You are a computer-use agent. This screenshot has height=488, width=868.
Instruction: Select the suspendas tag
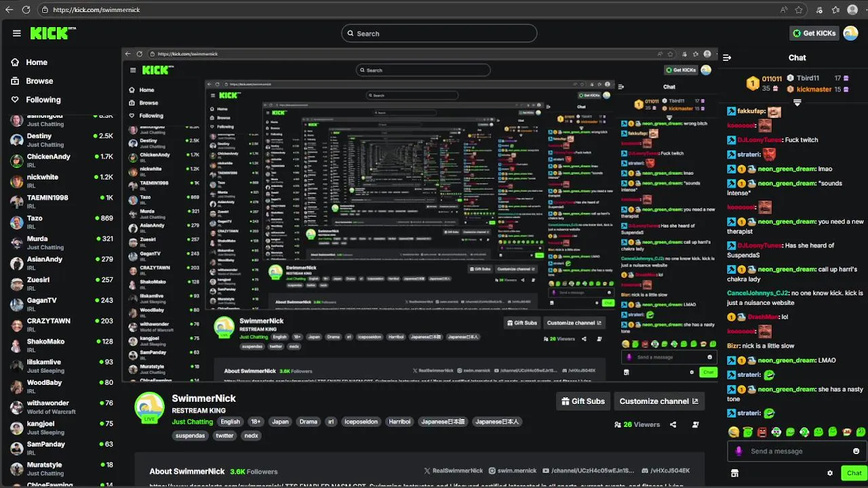[x=191, y=436]
